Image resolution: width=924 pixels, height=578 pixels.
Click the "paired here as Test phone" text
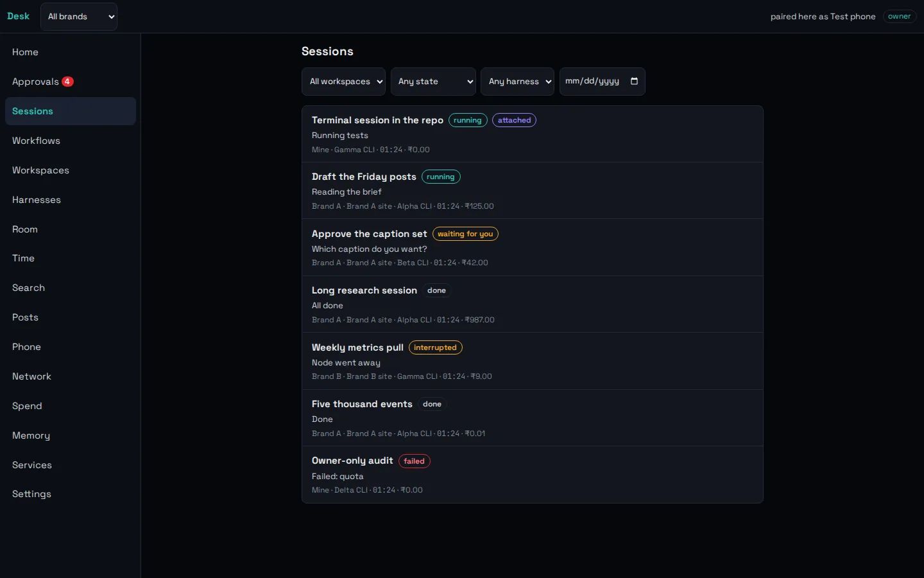(x=823, y=17)
